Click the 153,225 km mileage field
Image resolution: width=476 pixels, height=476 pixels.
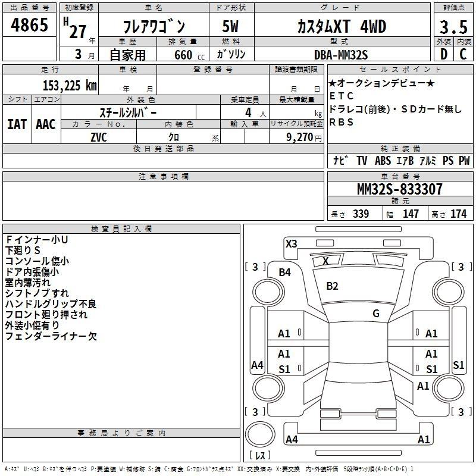click(70, 85)
